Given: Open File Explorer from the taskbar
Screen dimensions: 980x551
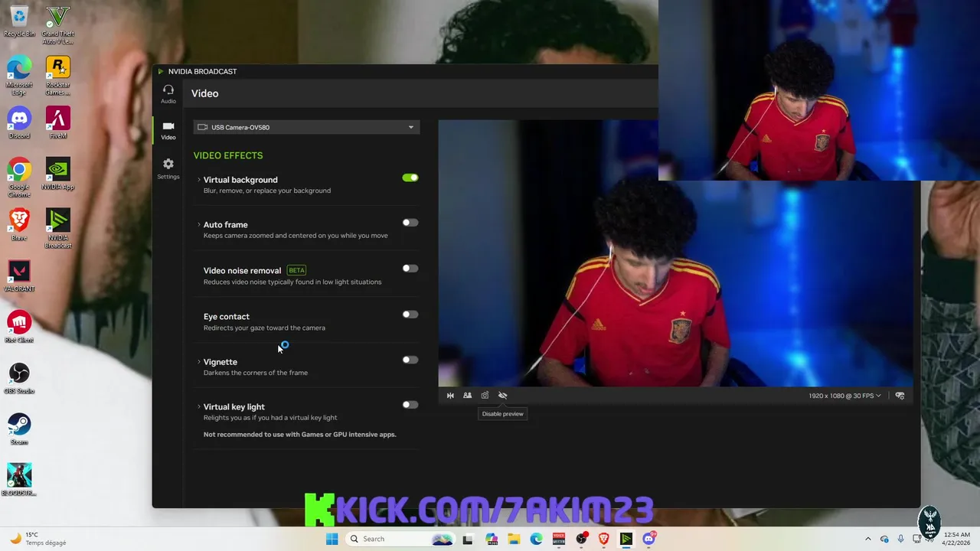Looking at the screenshot, I should click(x=514, y=539).
